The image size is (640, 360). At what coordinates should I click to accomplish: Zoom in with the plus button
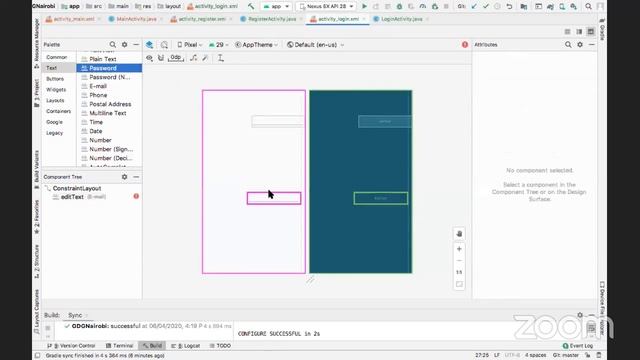[459, 249]
